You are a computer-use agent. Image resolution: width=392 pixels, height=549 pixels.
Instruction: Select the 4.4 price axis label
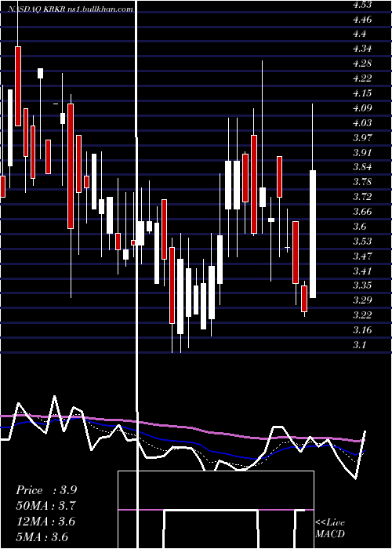click(359, 34)
